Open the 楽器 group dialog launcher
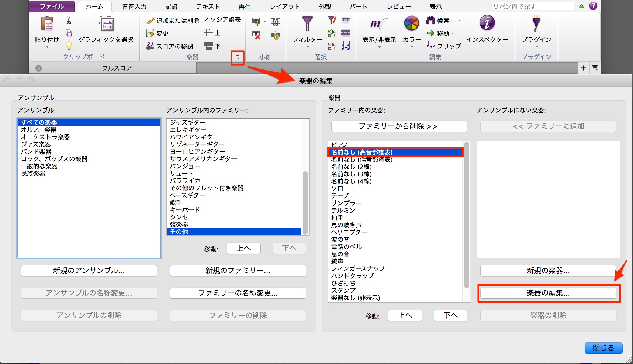Screen dimensions: 633x364 tap(238, 57)
